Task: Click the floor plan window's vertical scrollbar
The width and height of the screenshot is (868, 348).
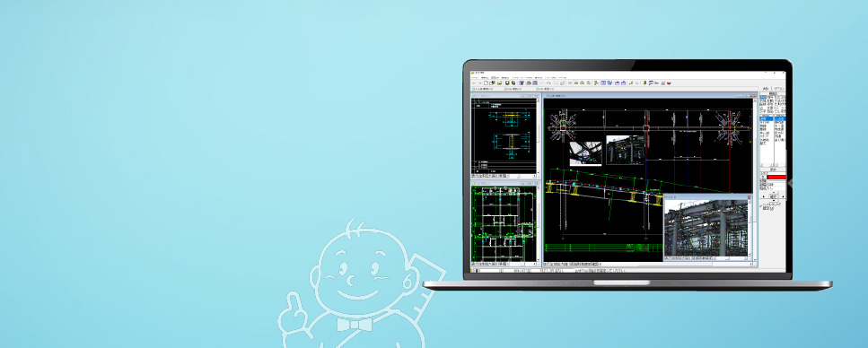Action: click(538, 224)
